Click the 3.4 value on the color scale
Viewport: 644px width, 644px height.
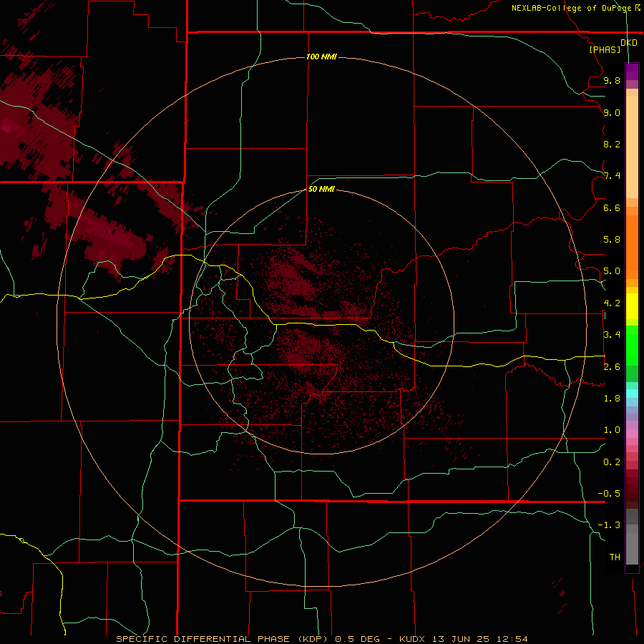tap(612, 335)
